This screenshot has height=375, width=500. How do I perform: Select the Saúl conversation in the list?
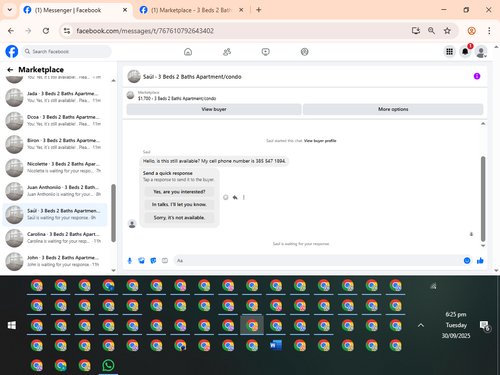pyautogui.click(x=55, y=214)
